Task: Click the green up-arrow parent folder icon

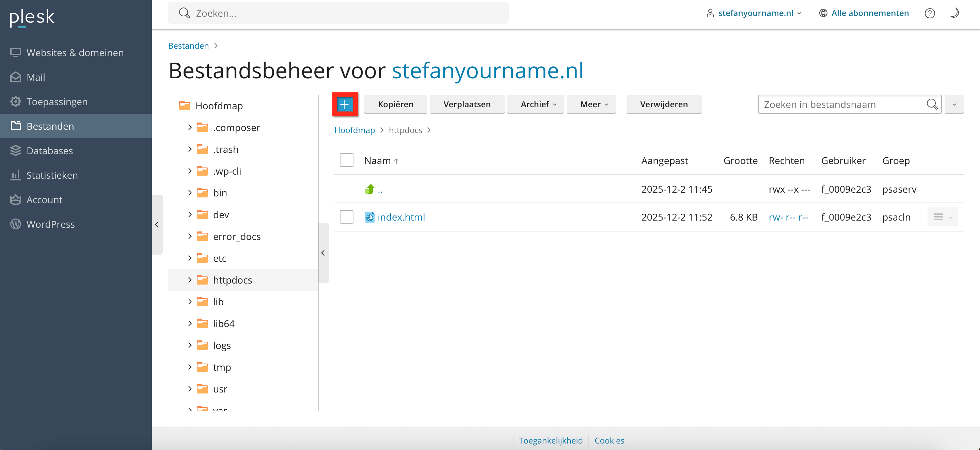Action: [369, 189]
